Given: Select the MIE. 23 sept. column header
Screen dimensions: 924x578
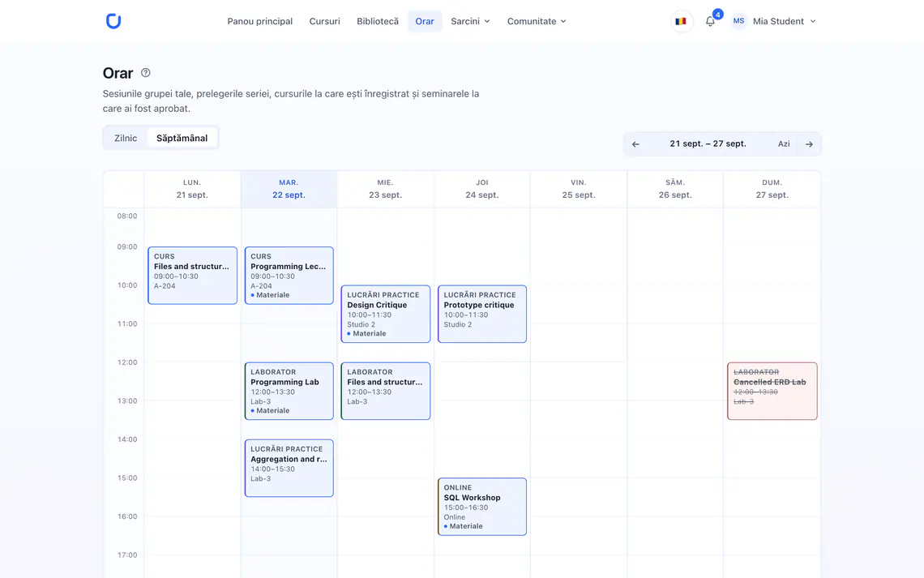Looking at the screenshot, I should (x=385, y=189).
